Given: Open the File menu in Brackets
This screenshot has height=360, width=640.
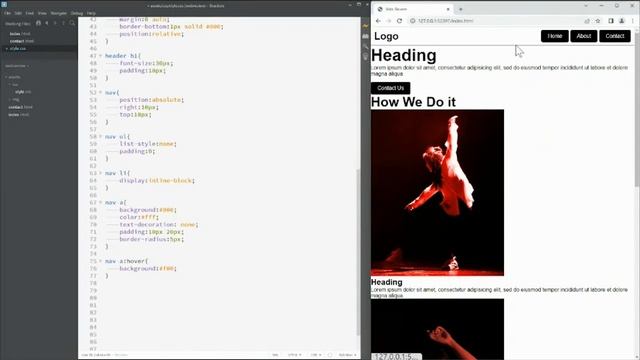Looking at the screenshot, I should [x=7, y=13].
